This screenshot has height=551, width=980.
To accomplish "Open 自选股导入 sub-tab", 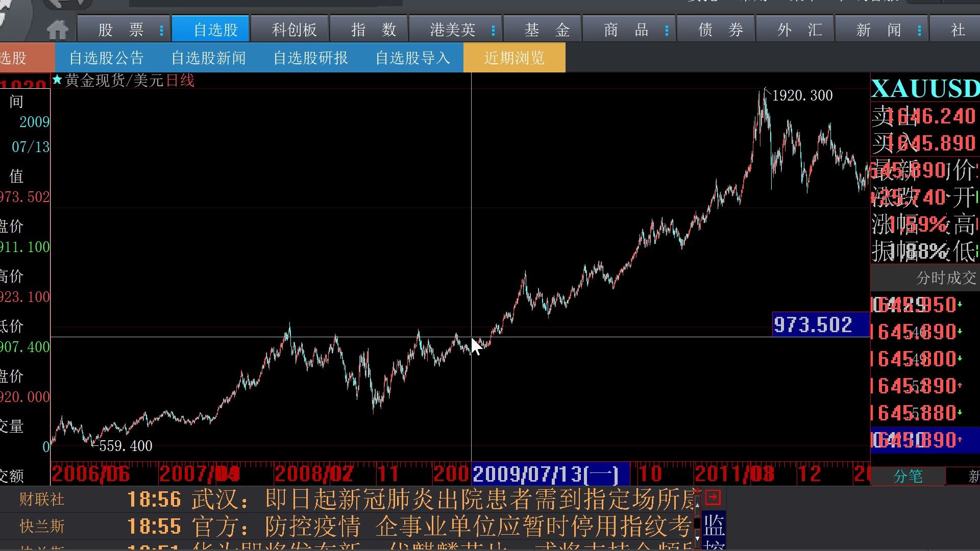I will click(x=412, y=58).
